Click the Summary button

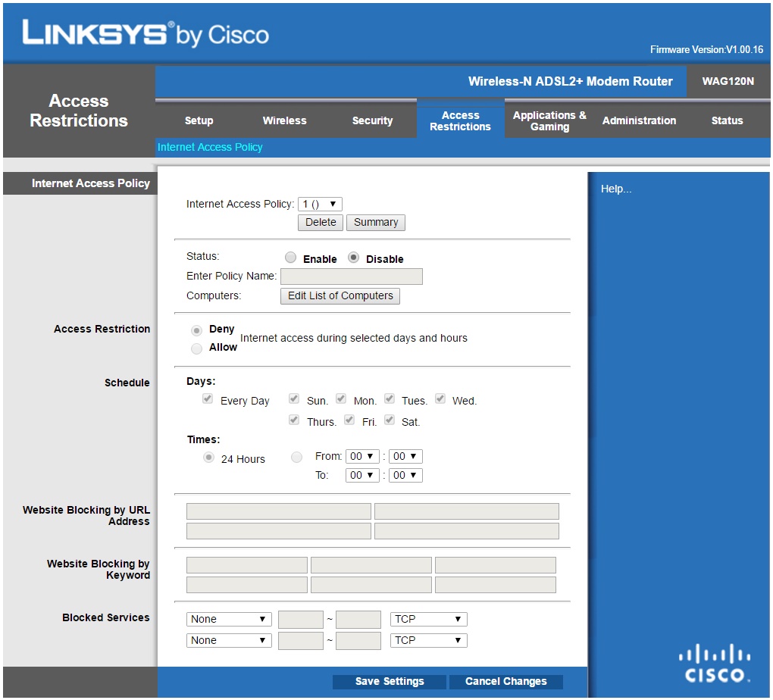tap(376, 222)
